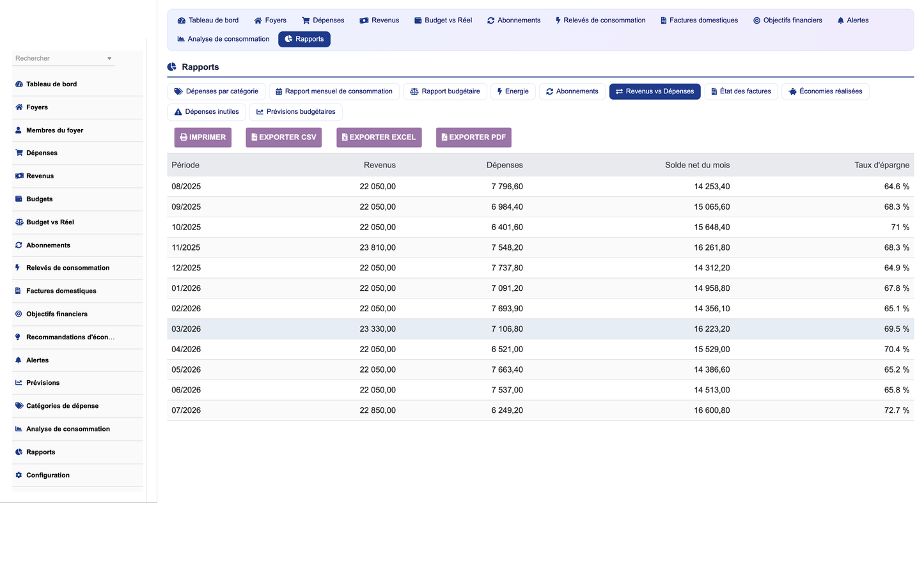Click the Configuration gear icon in sidebar

coord(19,475)
